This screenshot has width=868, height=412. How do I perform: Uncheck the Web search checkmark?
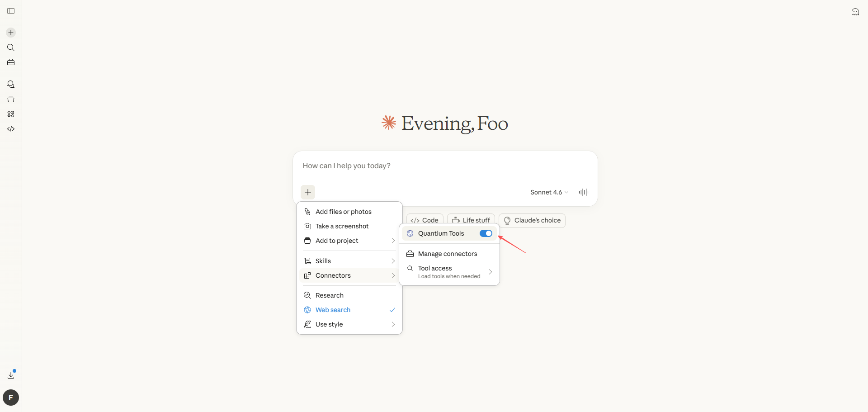[392, 310]
